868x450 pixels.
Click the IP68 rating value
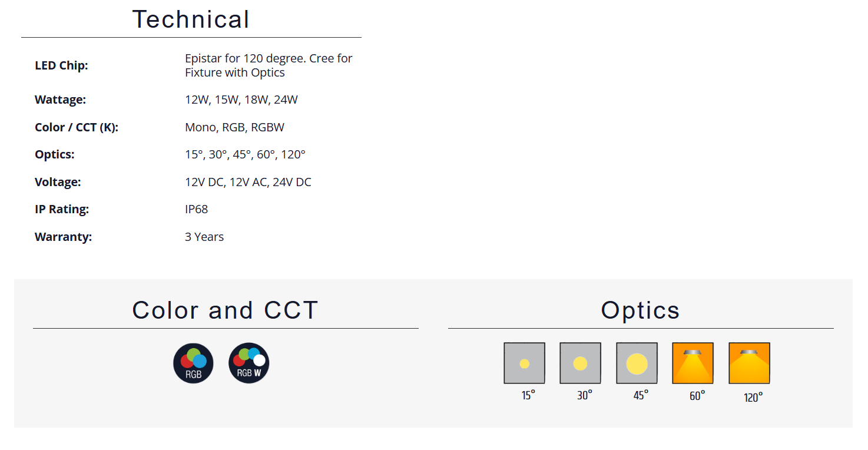(196, 209)
